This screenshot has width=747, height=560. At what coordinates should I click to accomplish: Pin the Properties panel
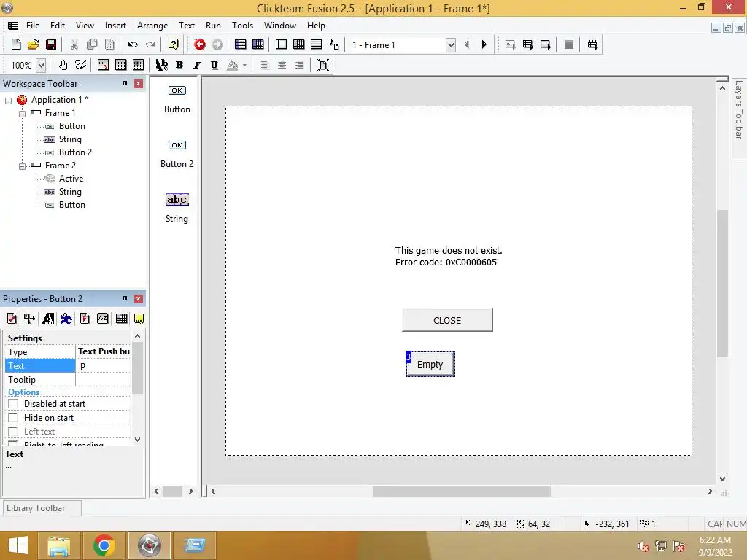point(125,299)
